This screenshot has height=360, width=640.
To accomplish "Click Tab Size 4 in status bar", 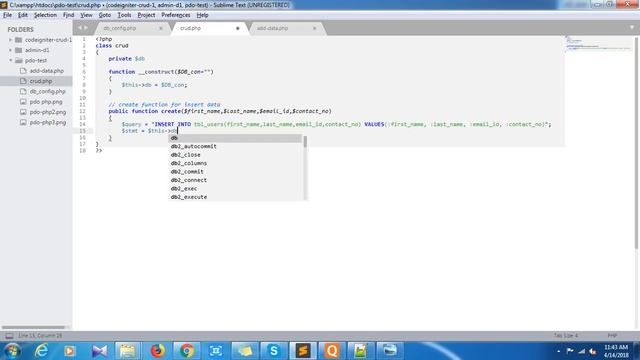I will pyautogui.click(x=566, y=336).
